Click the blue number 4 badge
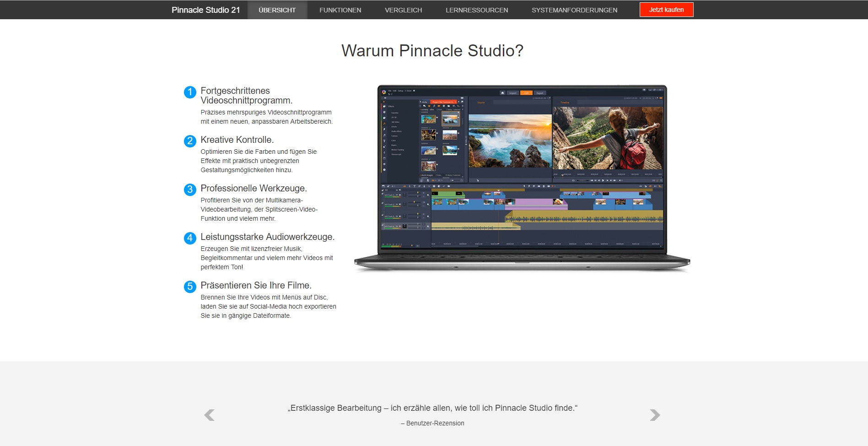Image resolution: width=868 pixels, height=446 pixels. [190, 238]
